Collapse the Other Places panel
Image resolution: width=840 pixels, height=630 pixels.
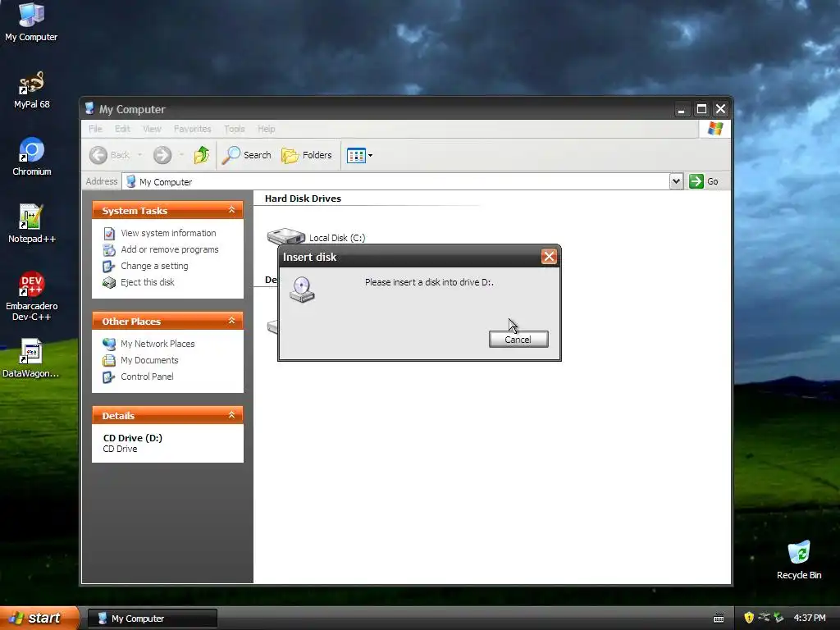click(x=232, y=321)
